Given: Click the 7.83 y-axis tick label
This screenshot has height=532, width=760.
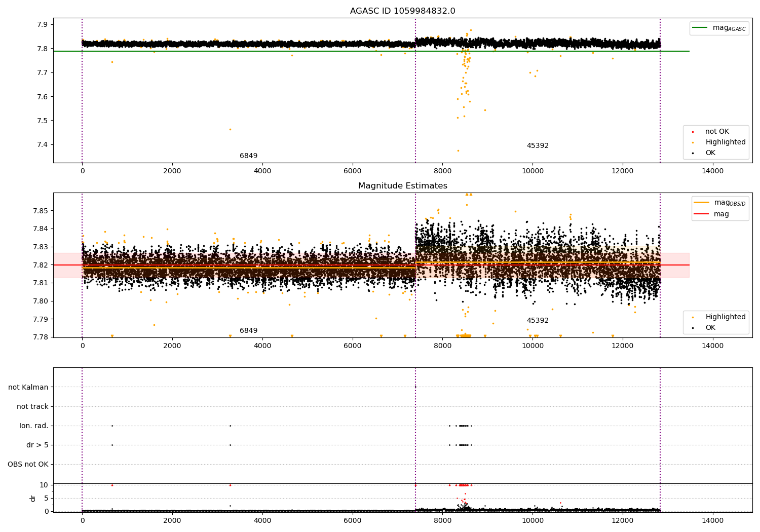Looking at the screenshot, I should point(41,247).
